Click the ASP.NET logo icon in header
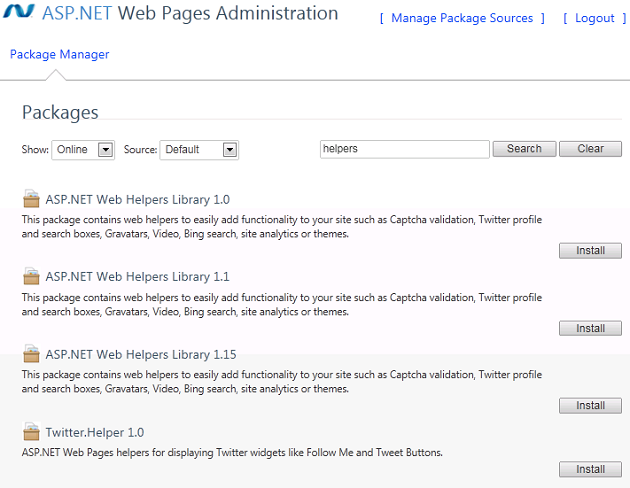 18,11
